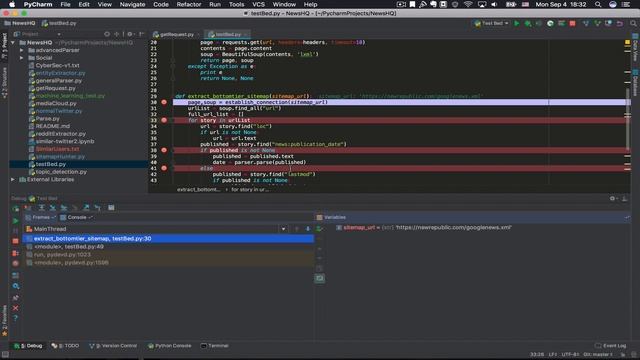Select the sitemap_url variable in the Variables panel
The image size is (640, 360).
[x=423, y=227]
